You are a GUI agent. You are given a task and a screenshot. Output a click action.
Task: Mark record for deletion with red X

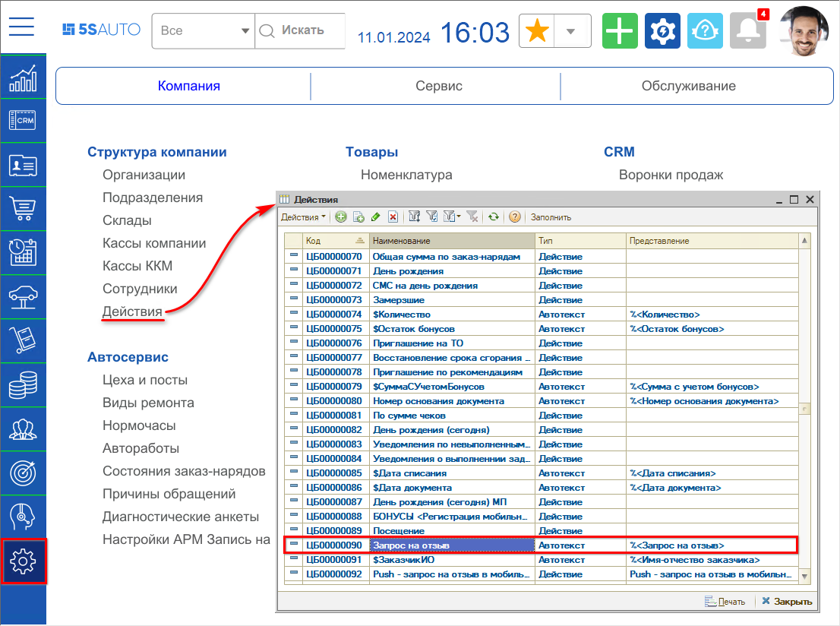pyautogui.click(x=393, y=217)
